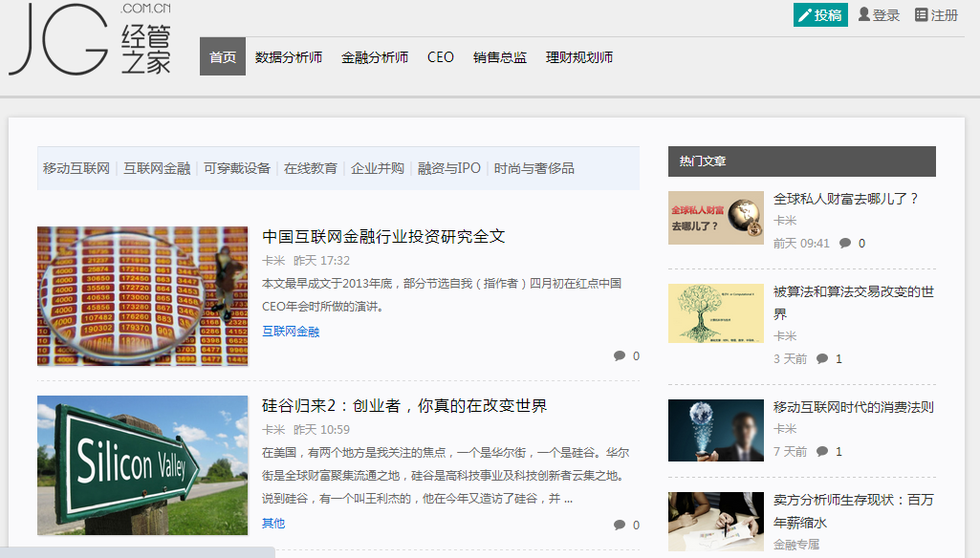The width and height of the screenshot is (980, 558).
Task: Click author 卡米 under 移动互联网时代 hot article
Action: (785, 429)
